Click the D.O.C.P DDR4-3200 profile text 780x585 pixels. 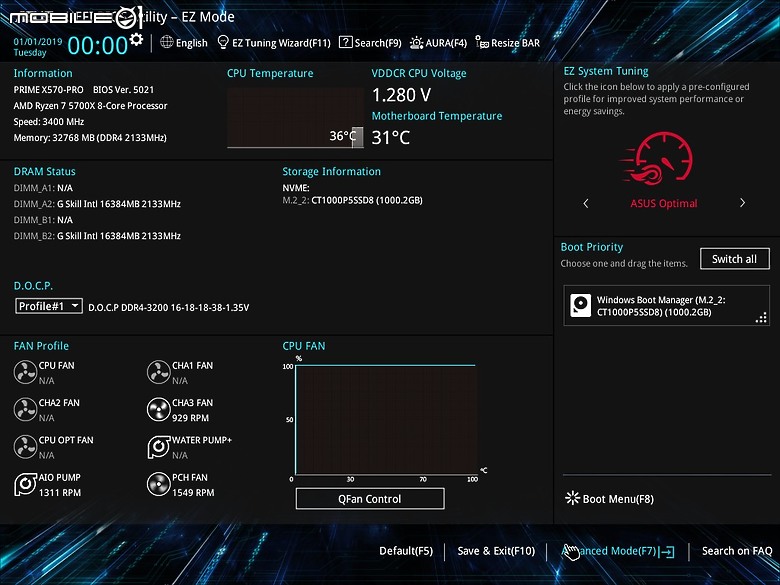[x=169, y=307]
